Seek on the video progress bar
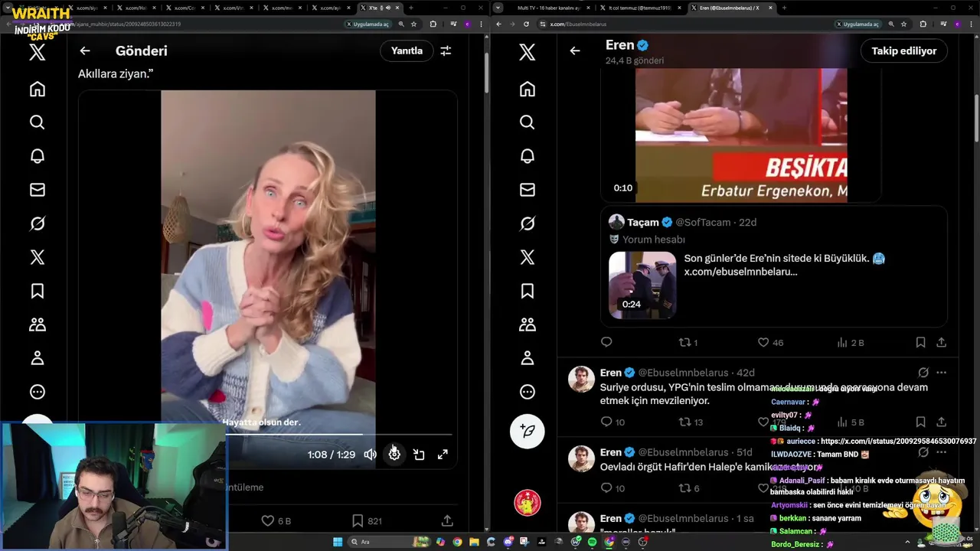The height and width of the screenshot is (551, 980). [338, 435]
